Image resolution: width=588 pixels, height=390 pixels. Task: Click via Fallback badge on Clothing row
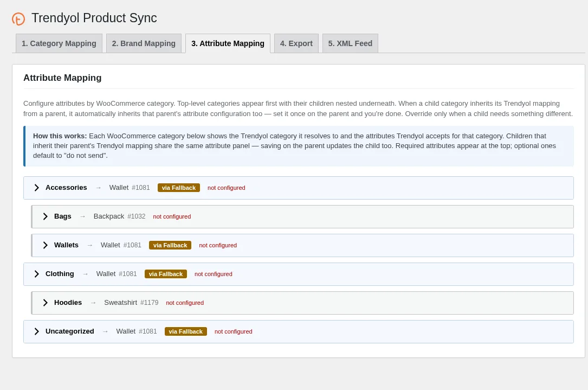[165, 274]
